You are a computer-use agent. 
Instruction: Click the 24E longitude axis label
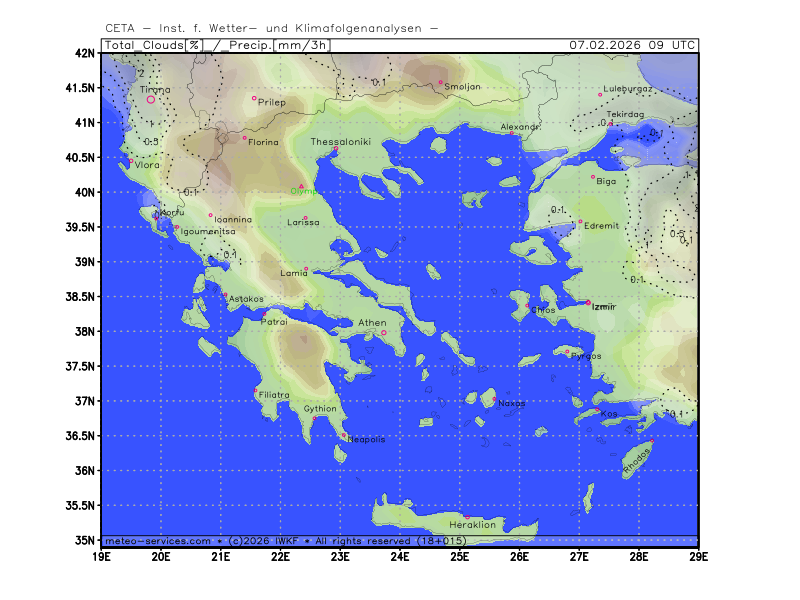pyautogui.click(x=400, y=556)
